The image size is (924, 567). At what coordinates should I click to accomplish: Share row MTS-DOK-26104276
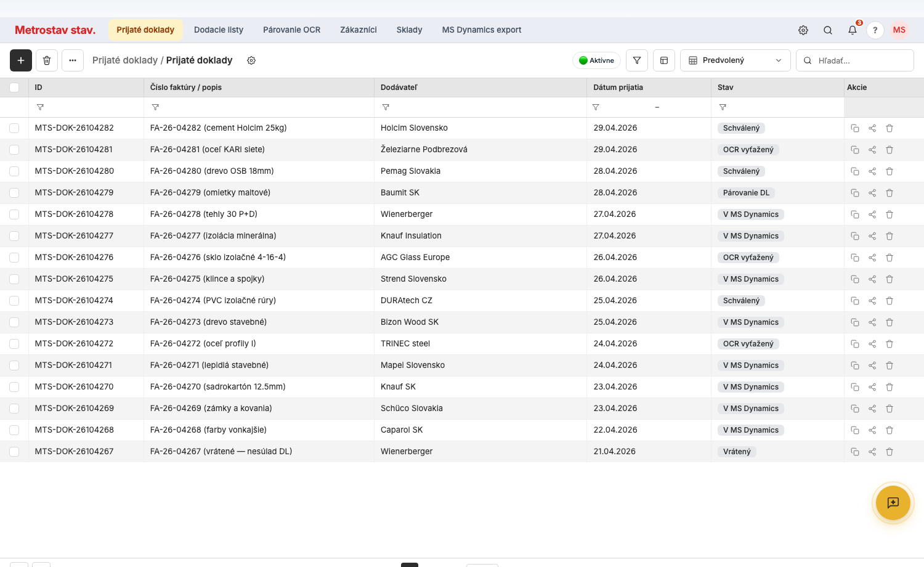point(872,258)
